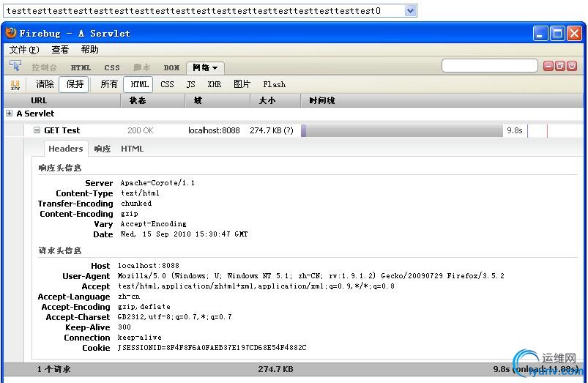Open the dropdown arrow of the test combo box
This screenshot has height=383, width=588.
[x=410, y=11]
